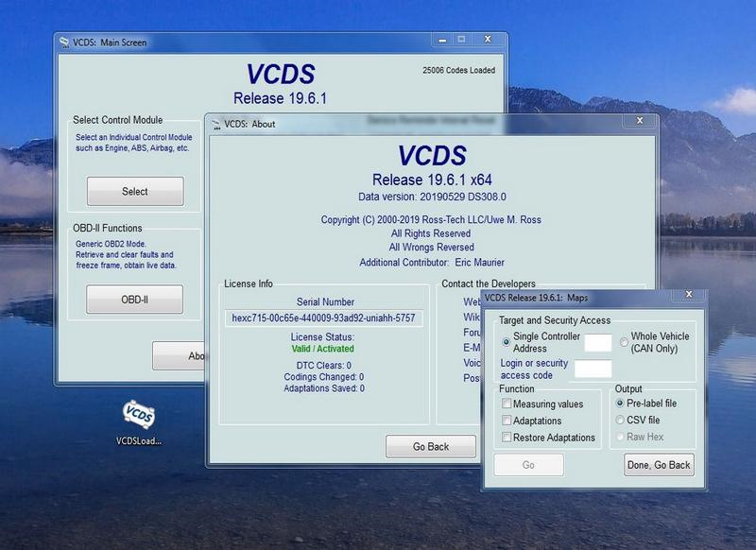756x550 pixels.
Task: Check the Adaptations checkbox
Action: click(x=507, y=419)
